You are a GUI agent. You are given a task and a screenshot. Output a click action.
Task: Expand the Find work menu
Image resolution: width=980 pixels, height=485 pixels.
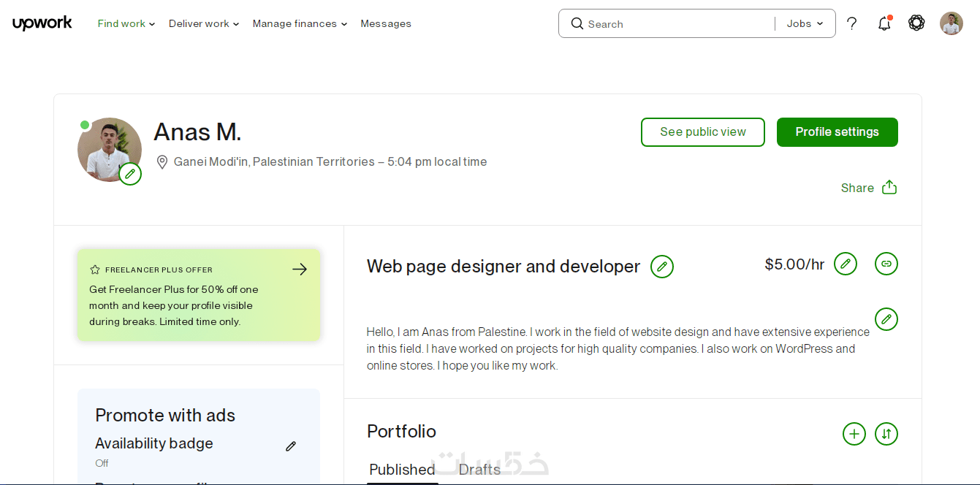(126, 23)
